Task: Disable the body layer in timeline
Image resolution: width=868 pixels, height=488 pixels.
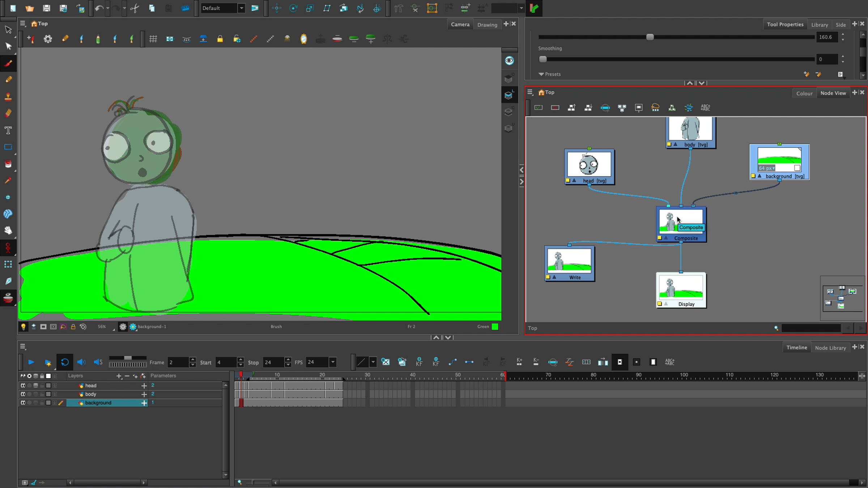Action: (23, 394)
